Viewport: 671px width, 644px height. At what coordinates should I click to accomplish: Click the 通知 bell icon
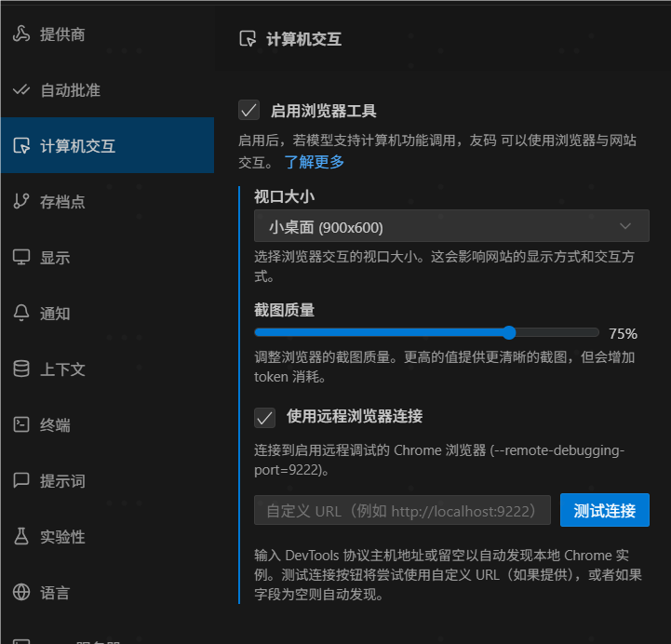coord(21,314)
